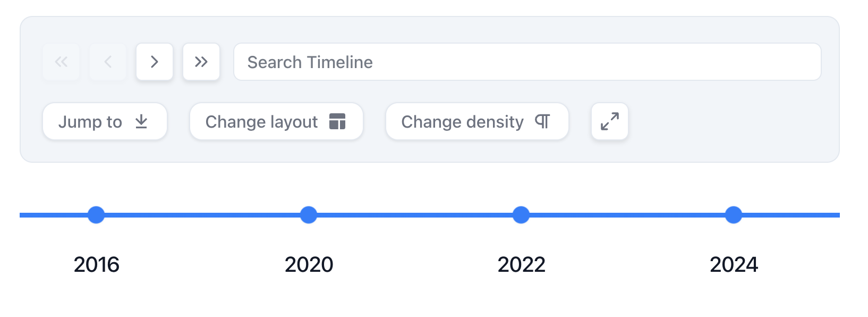Select the 2024 timeline point
The width and height of the screenshot is (868, 317).
click(734, 215)
